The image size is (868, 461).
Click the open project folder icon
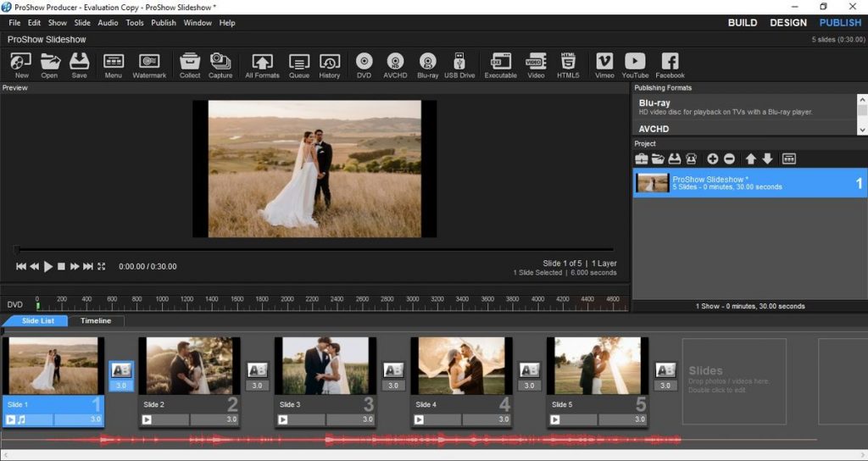tap(658, 158)
